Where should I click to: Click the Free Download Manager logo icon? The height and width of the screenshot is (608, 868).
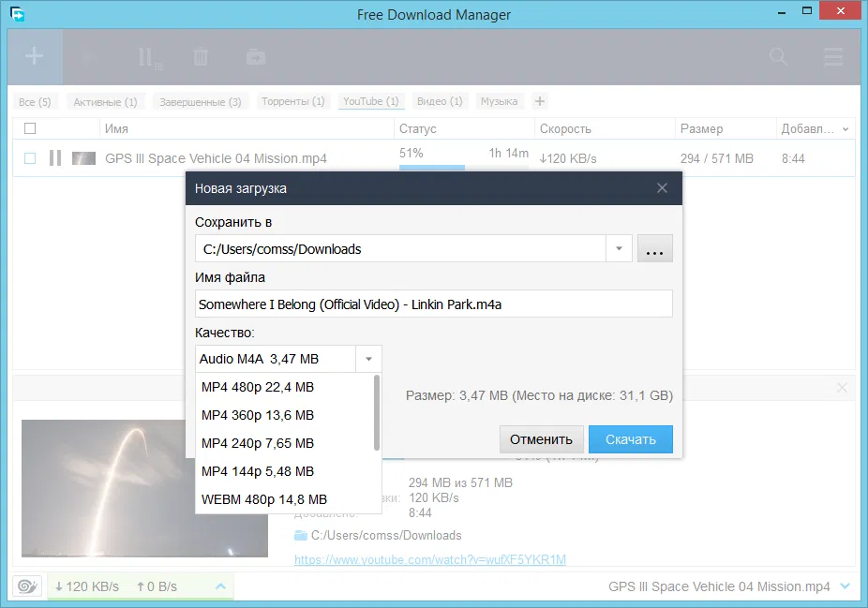(17, 14)
